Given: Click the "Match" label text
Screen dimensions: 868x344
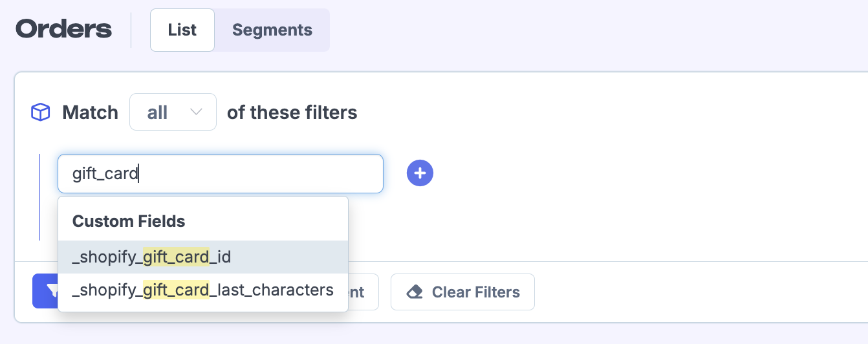Looking at the screenshot, I should tap(90, 113).
